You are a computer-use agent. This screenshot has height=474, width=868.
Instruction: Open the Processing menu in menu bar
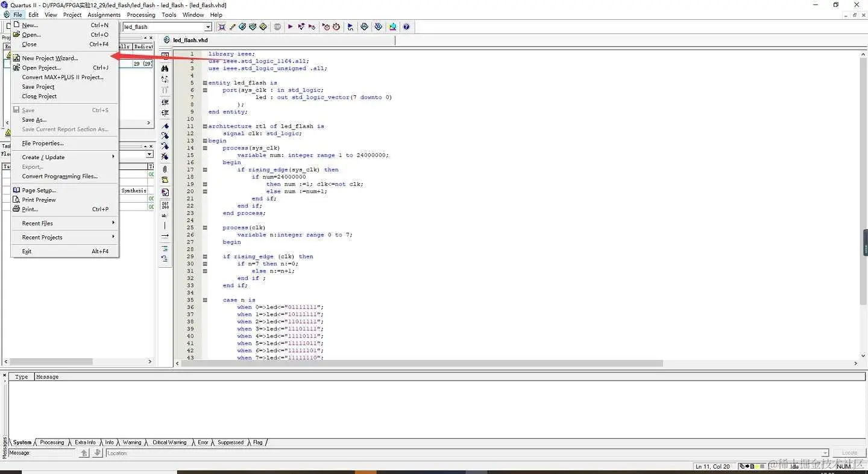tap(141, 14)
